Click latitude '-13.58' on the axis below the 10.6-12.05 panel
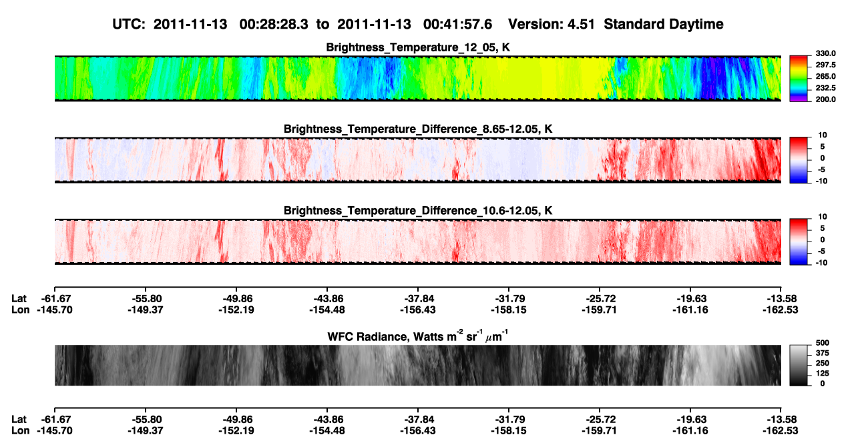Screen dimensions: 868x445 click(x=782, y=298)
